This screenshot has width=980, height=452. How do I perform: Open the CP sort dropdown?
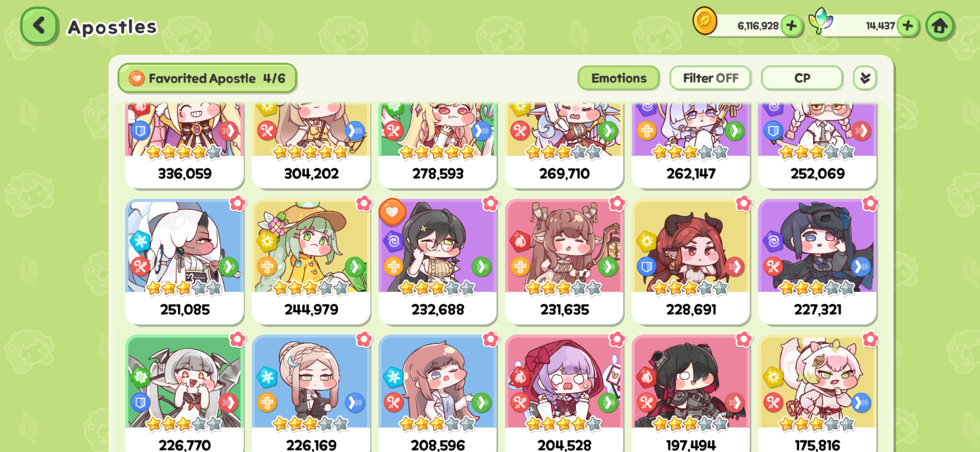pos(802,78)
